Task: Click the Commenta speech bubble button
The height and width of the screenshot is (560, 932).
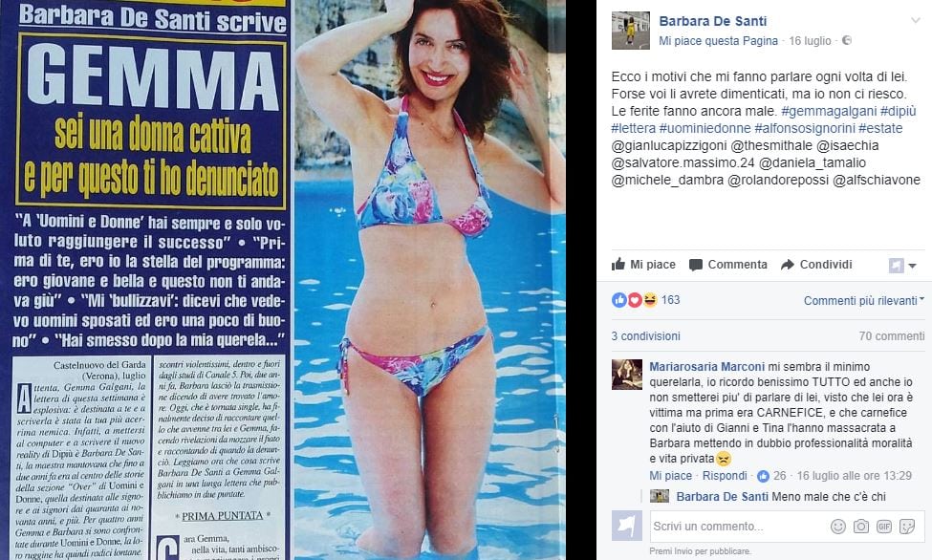Action: [x=728, y=265]
